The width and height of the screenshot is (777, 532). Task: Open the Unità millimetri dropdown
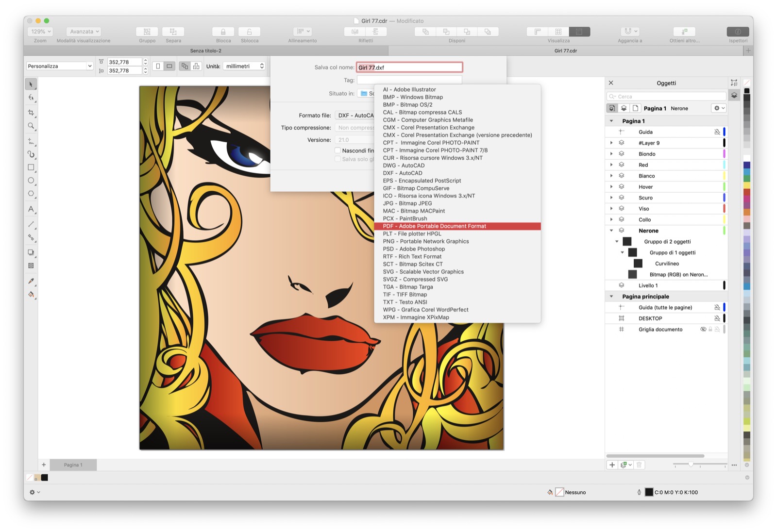244,66
